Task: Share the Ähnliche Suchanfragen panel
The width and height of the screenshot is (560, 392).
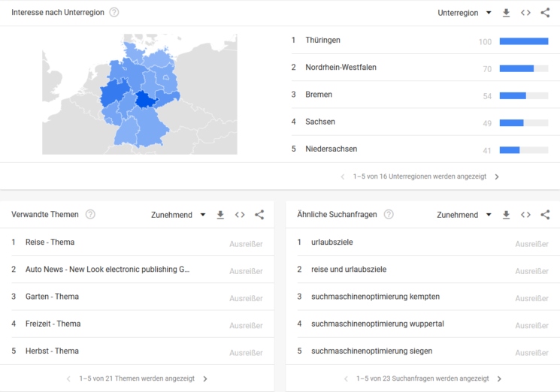Action: pos(545,215)
